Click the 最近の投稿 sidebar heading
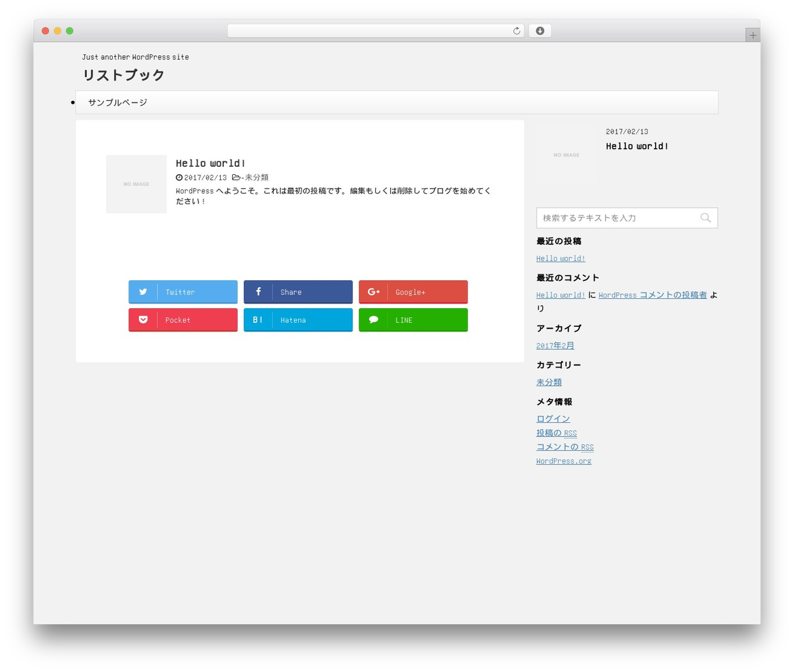 pos(559,241)
